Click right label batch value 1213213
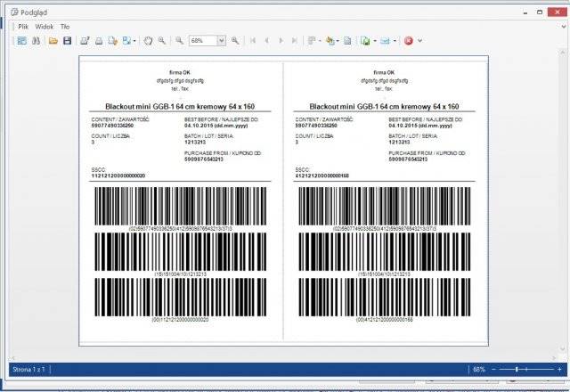The image size is (570, 392). click(x=399, y=143)
